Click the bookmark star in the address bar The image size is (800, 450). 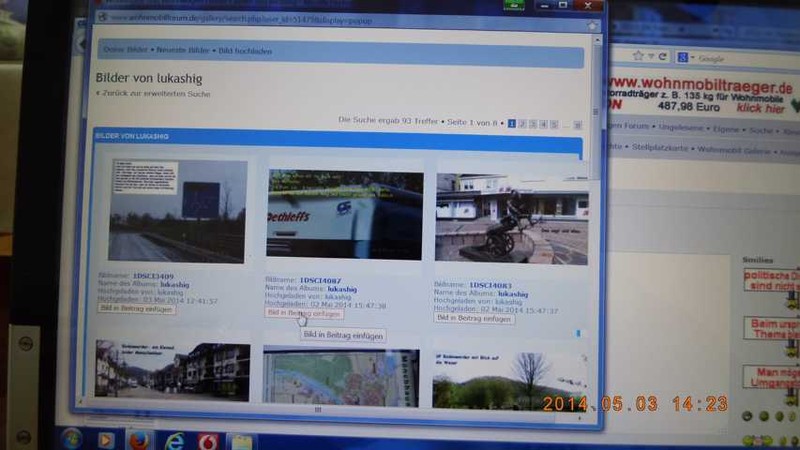(x=636, y=57)
